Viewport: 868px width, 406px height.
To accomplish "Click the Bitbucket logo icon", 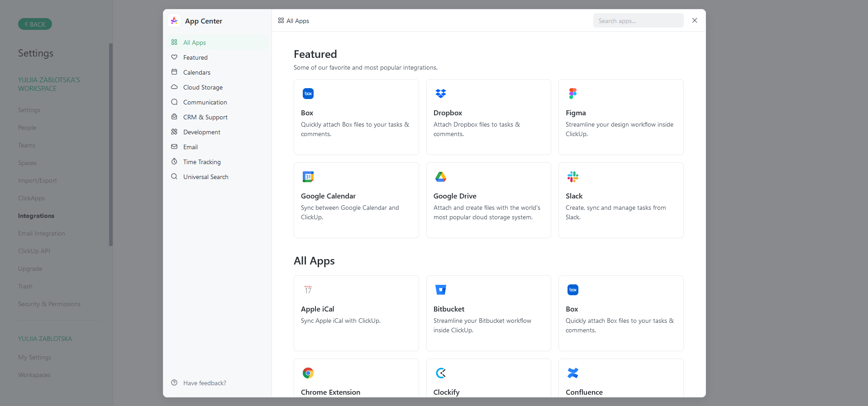I will 441,290.
